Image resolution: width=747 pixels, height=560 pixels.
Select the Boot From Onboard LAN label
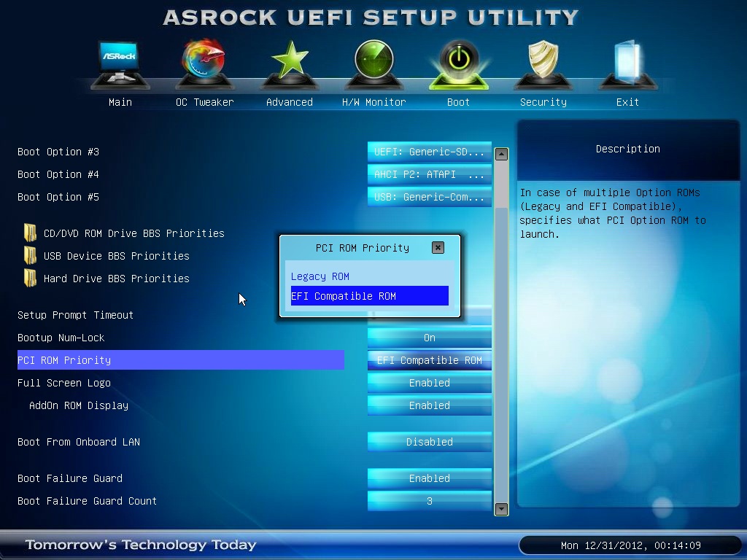(x=79, y=442)
